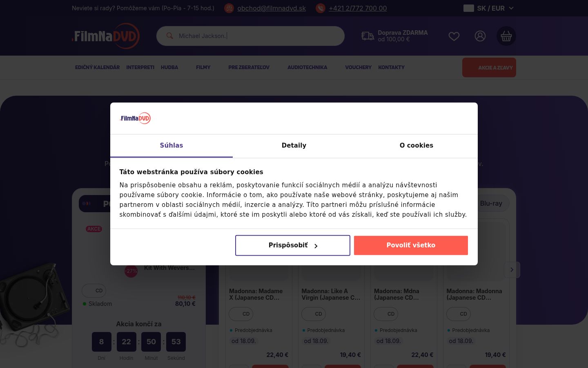Open the user account icon
The width and height of the screenshot is (588, 368).
[480, 36]
